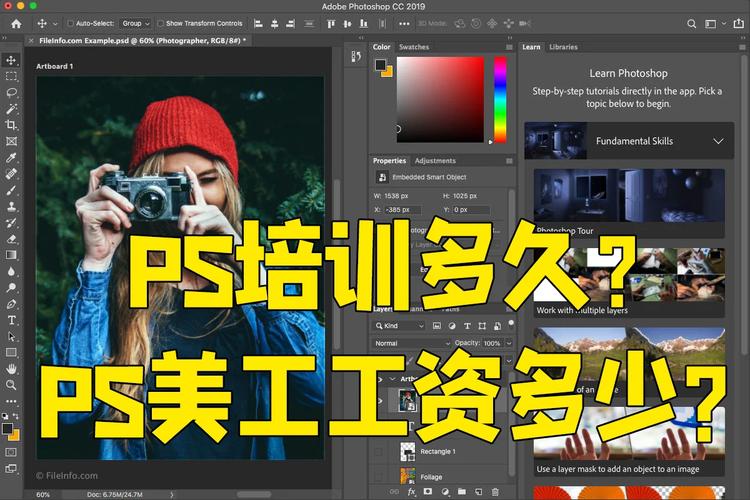Screen dimensions: 750x500
Task: Open the Normal blend mode dropdown
Action: pyautogui.click(x=412, y=344)
